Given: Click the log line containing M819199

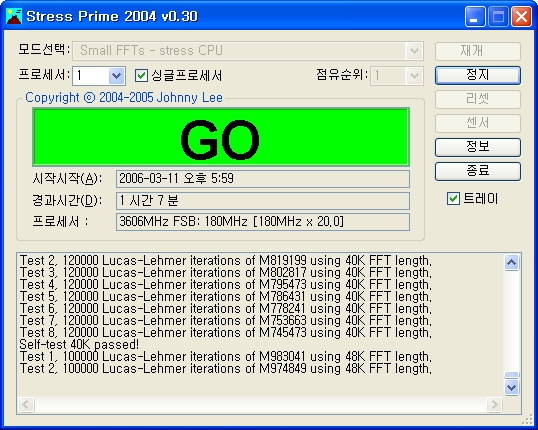Looking at the screenshot, I should [x=225, y=260].
